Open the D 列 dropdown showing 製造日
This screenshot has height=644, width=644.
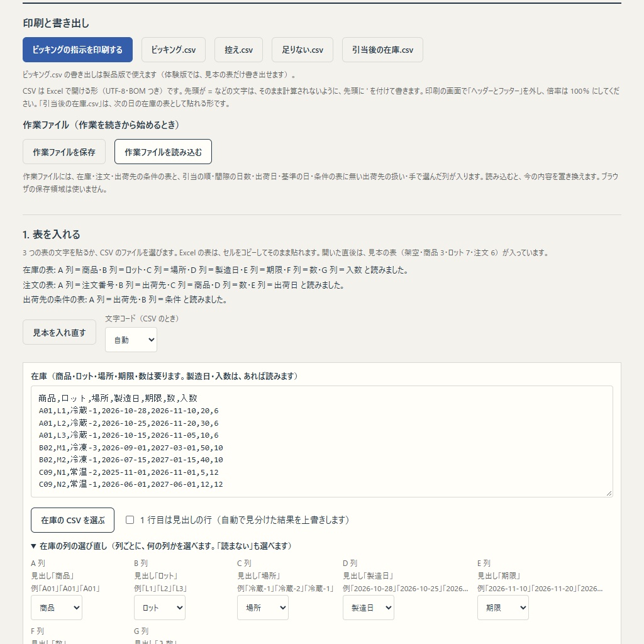click(369, 608)
